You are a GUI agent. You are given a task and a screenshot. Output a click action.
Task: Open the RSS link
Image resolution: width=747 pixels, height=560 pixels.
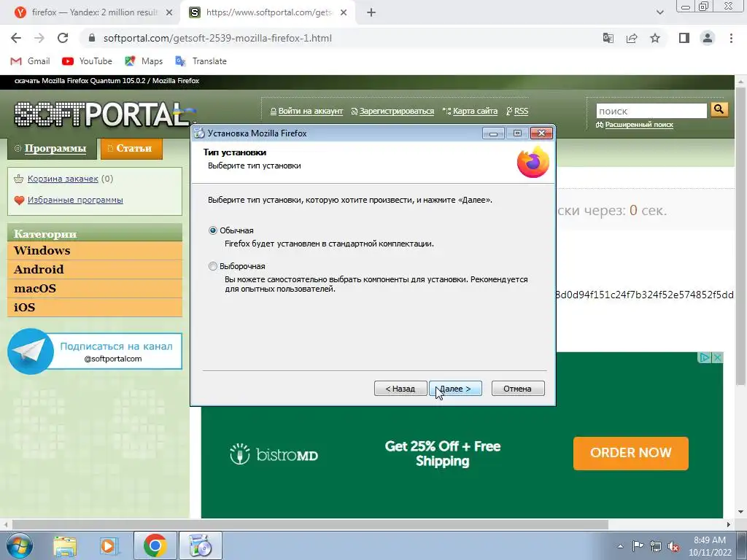click(x=517, y=111)
